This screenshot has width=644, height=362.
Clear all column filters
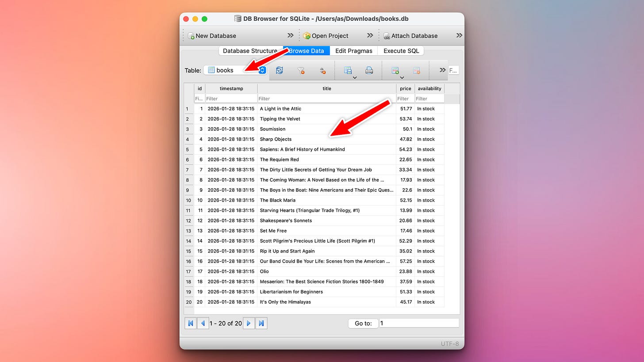click(x=301, y=70)
